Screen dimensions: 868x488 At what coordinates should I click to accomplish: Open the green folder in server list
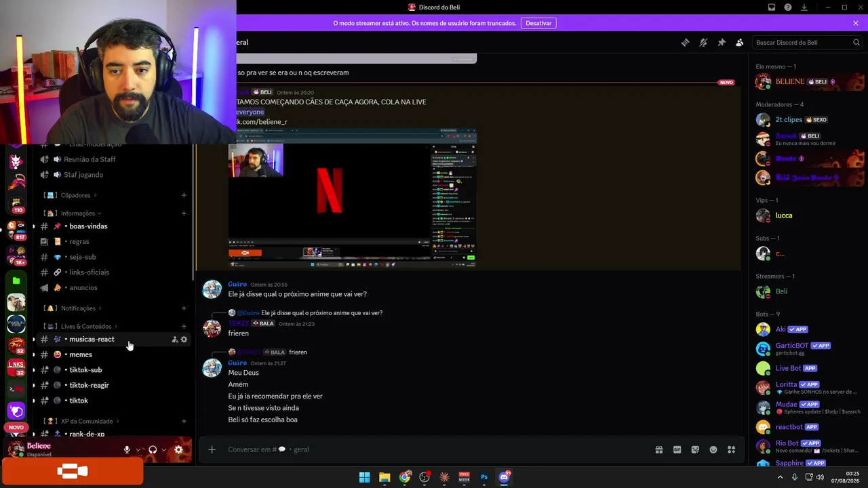pyautogui.click(x=16, y=281)
